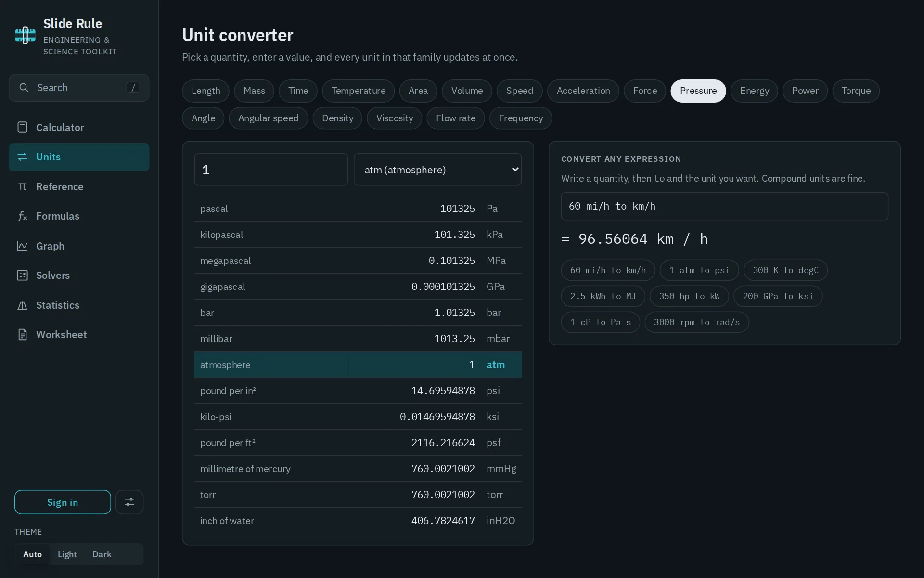Click the gigapascal row value

443,287
